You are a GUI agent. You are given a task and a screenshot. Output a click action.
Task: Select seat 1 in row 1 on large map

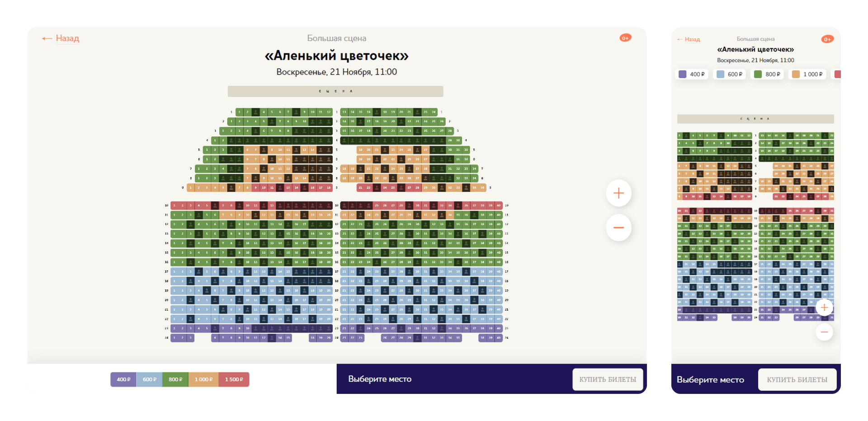tap(240, 112)
